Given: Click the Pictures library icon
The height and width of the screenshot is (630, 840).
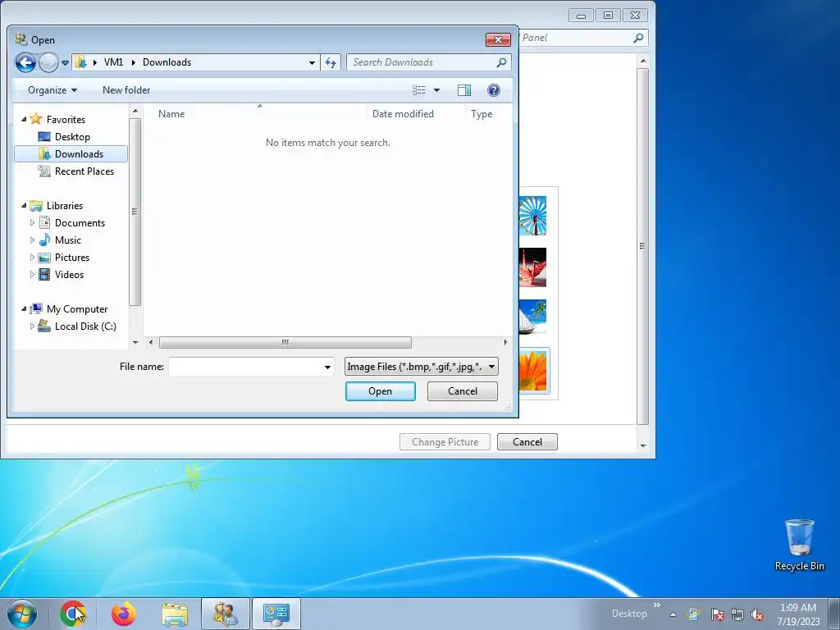Looking at the screenshot, I should (x=45, y=257).
